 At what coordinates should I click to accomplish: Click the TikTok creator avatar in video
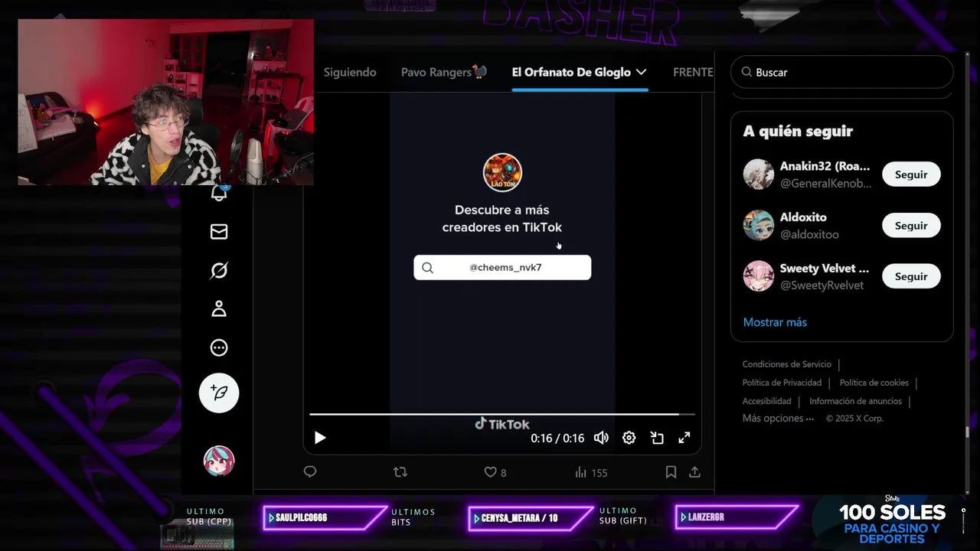point(502,173)
